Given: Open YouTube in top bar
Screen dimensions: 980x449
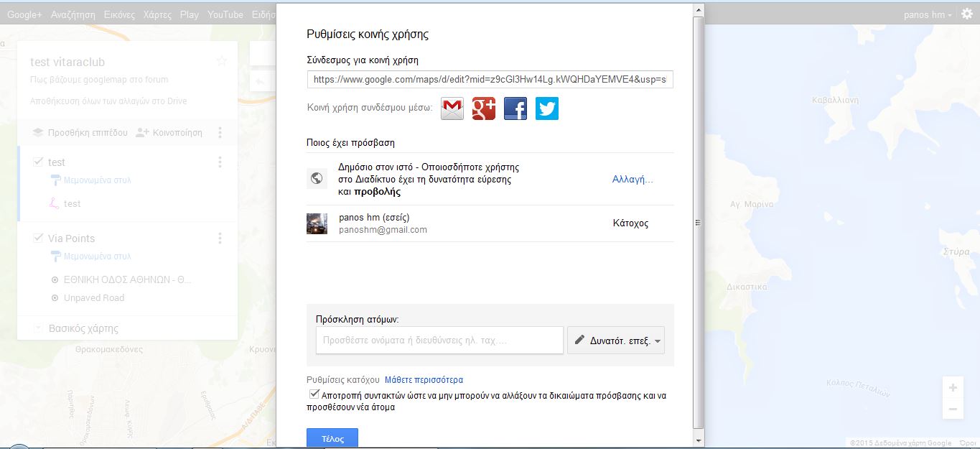Looking at the screenshot, I should click(225, 14).
